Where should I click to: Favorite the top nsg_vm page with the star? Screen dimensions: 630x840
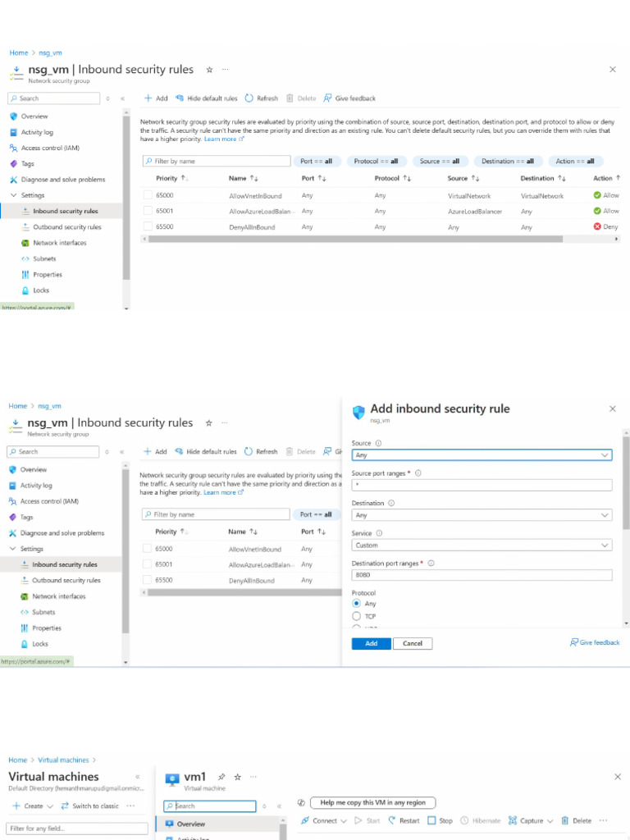[209, 70]
